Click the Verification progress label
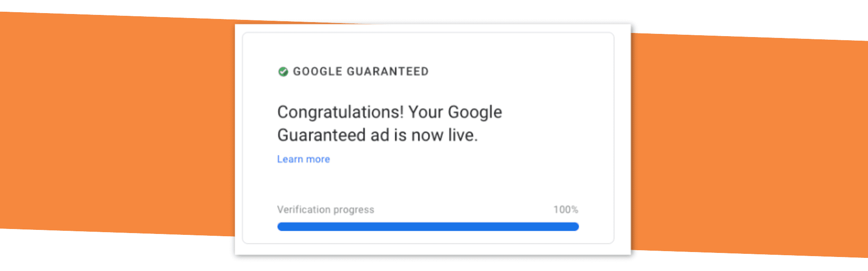The width and height of the screenshot is (868, 271). point(325,210)
